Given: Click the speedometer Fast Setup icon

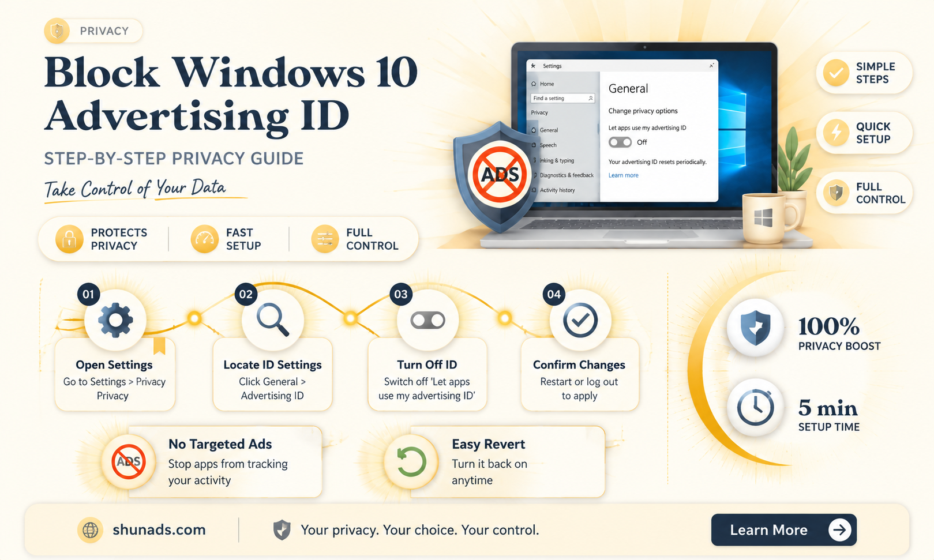Looking at the screenshot, I should 205,239.
